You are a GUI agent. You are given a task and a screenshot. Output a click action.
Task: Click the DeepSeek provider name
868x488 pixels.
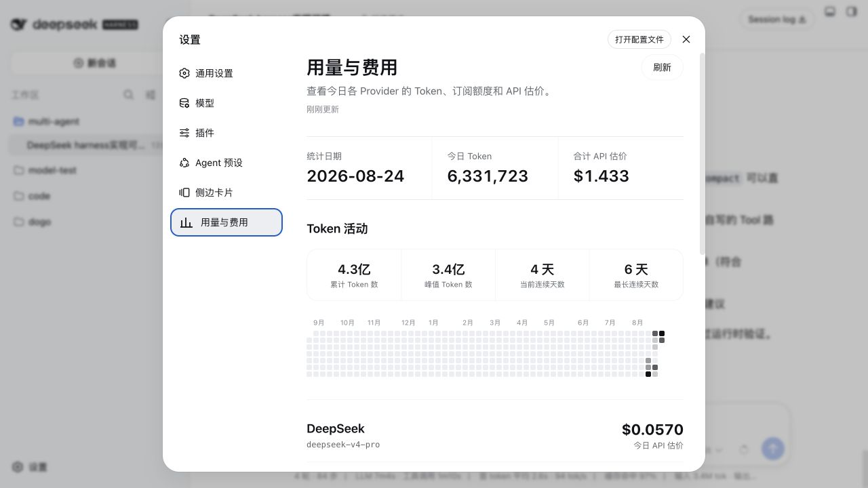click(x=336, y=428)
